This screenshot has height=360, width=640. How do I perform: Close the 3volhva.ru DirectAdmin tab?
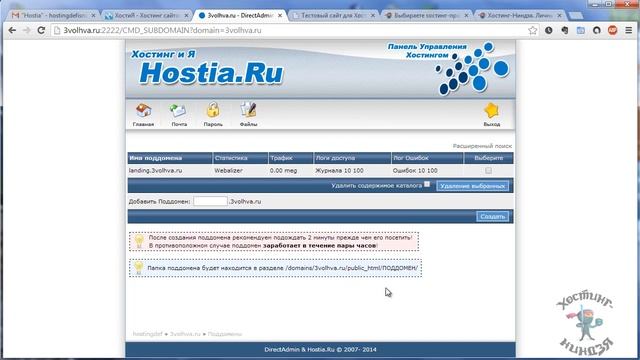tap(280, 16)
